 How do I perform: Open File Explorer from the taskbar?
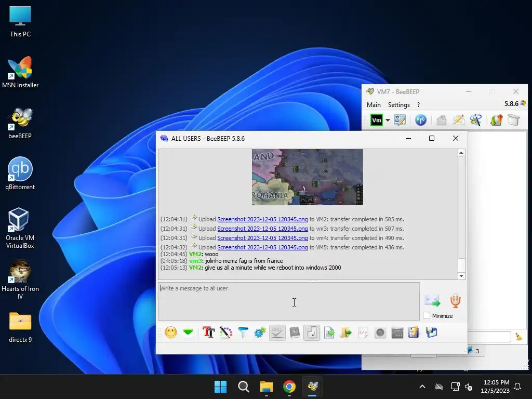pos(267,387)
